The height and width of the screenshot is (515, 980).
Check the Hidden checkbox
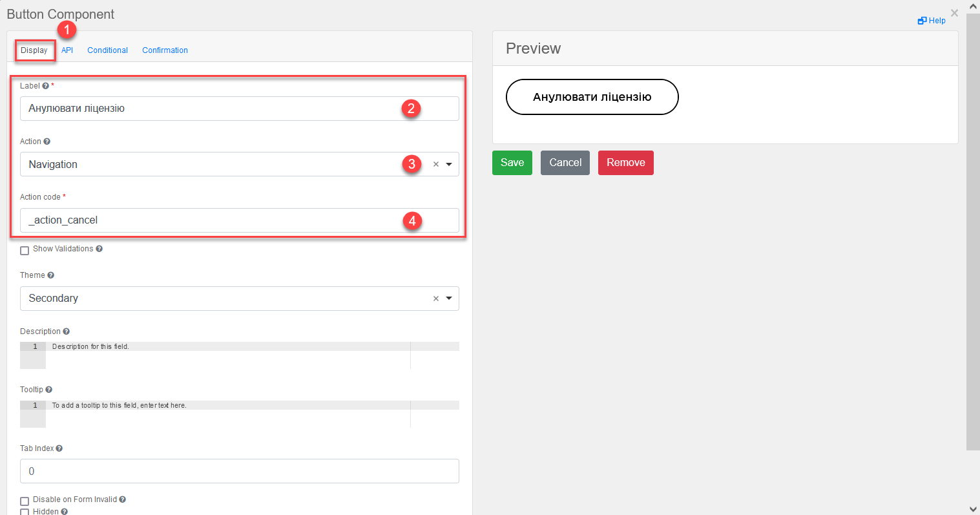[25, 511]
